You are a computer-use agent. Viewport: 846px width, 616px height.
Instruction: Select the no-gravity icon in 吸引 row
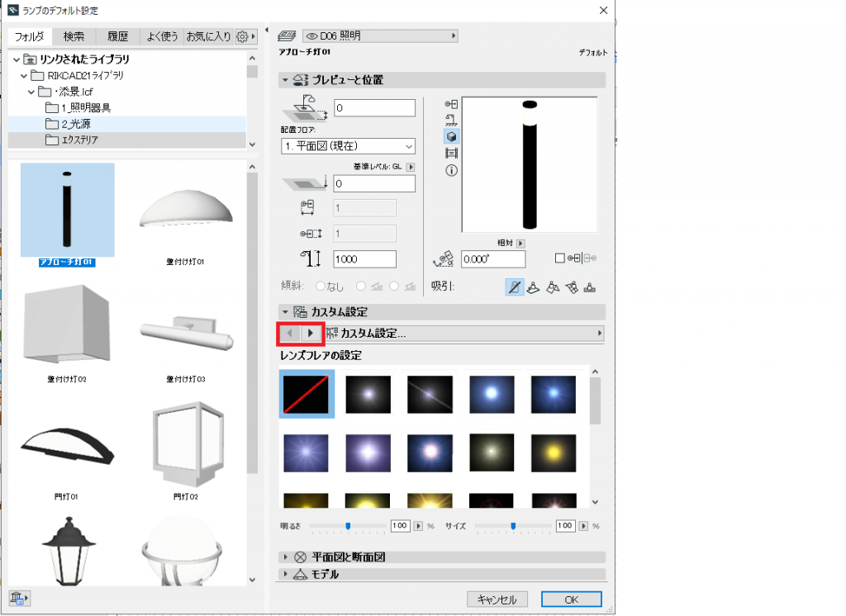point(514,287)
